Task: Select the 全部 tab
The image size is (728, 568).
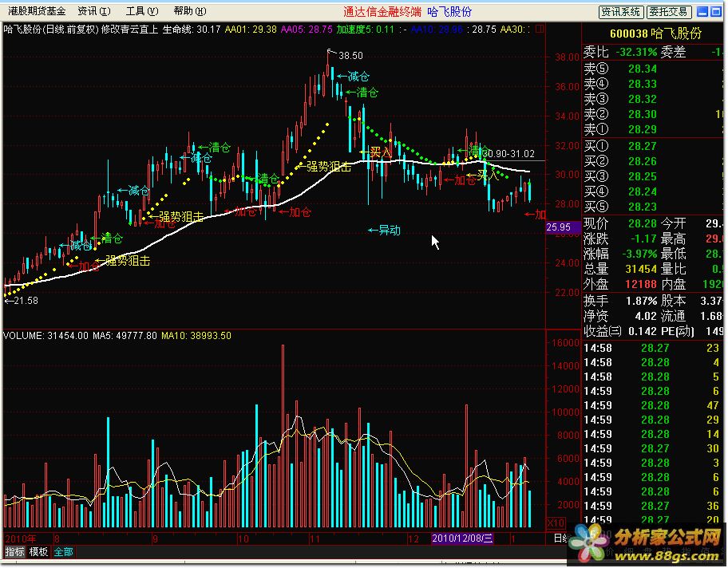Action: coord(63,552)
